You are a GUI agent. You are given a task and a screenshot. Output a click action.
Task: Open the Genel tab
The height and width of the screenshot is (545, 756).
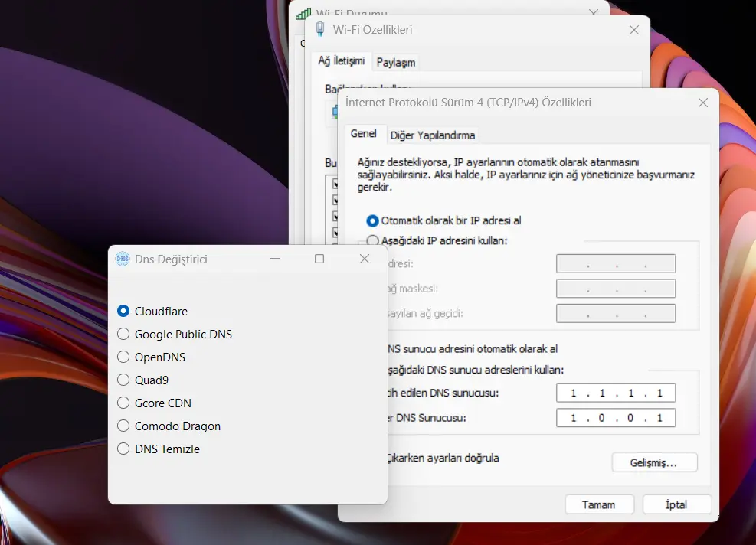(364, 133)
